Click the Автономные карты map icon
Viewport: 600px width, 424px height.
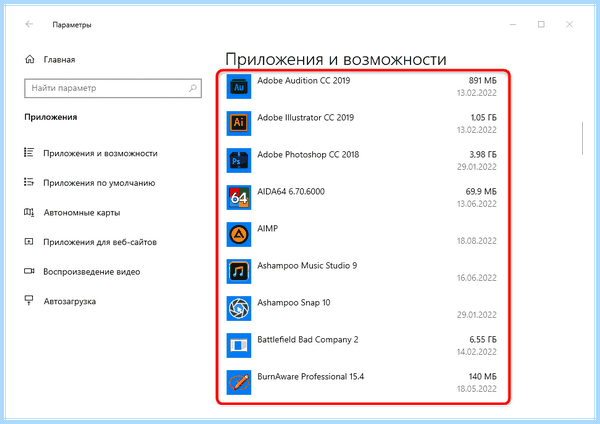[29, 212]
